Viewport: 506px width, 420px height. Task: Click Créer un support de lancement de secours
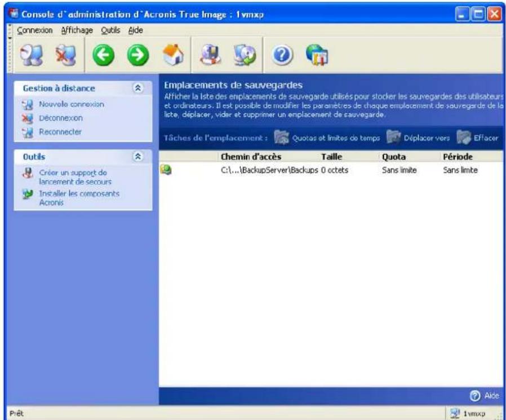click(x=75, y=177)
